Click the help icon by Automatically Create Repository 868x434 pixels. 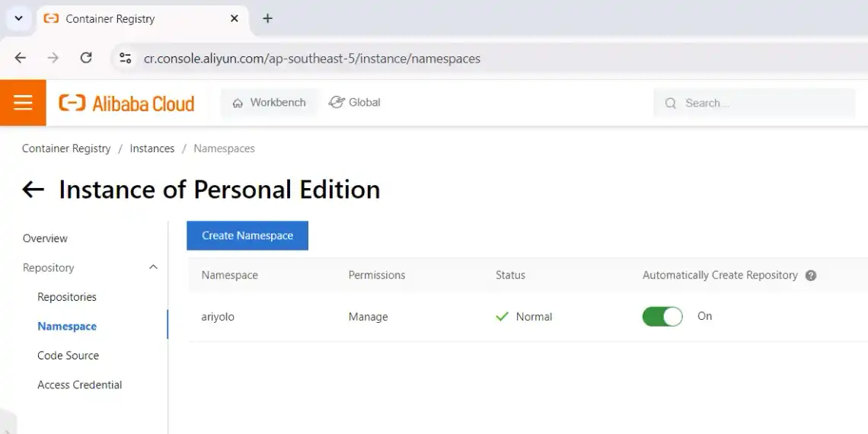810,276
